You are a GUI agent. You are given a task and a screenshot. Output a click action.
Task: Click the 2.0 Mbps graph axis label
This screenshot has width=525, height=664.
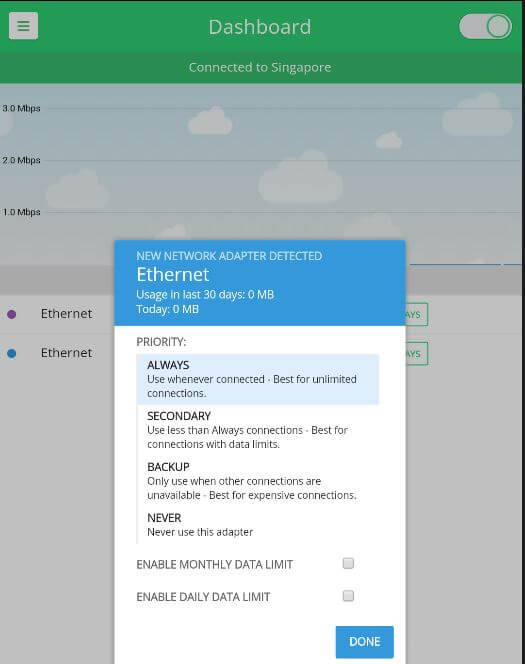21,160
